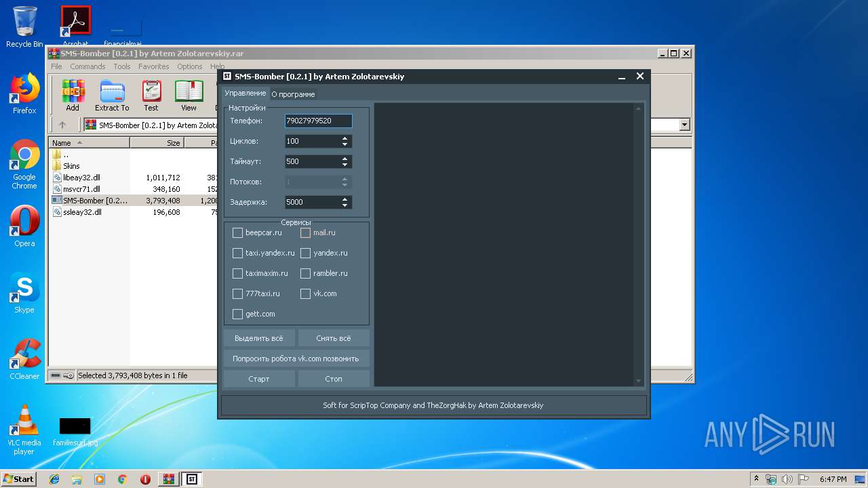868x488 pixels.
Task: Toggle the gett.com service checkbox
Action: pos(237,314)
